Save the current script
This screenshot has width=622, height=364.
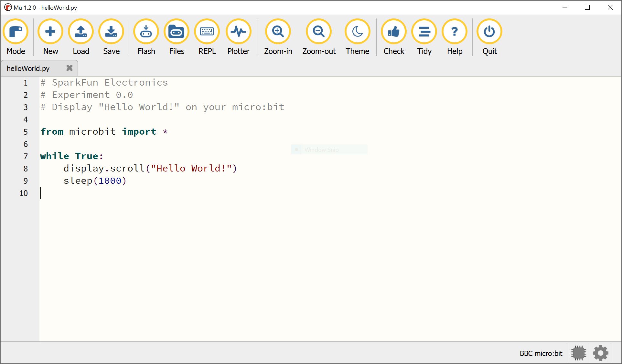click(111, 37)
